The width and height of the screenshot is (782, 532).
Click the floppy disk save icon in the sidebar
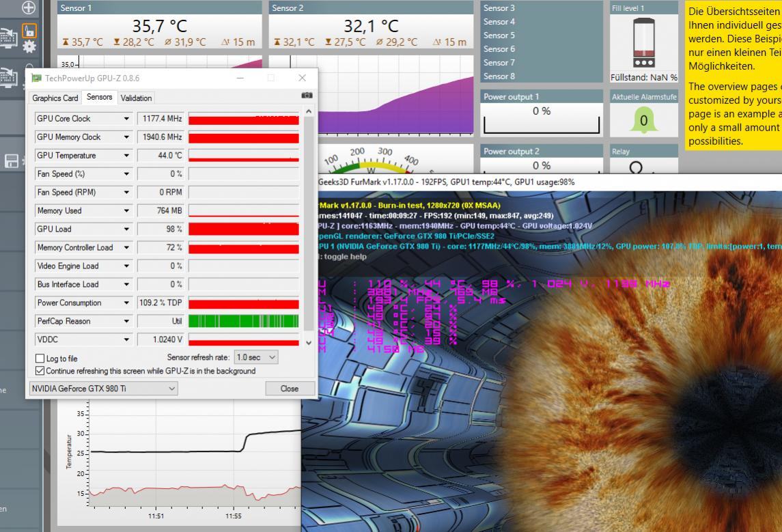(x=12, y=160)
